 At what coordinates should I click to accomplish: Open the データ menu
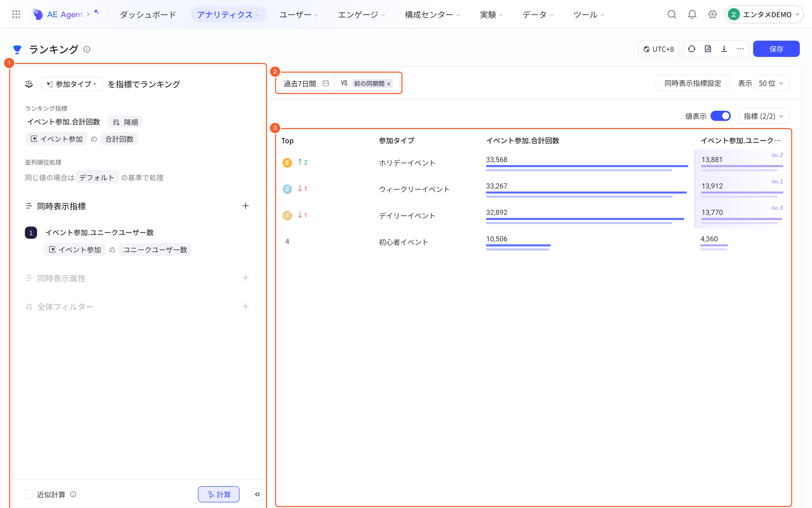click(x=538, y=14)
